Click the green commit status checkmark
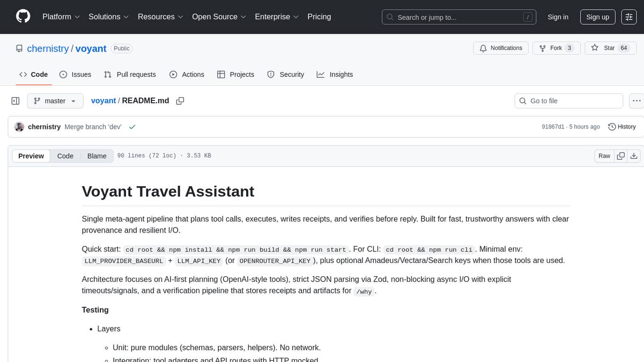The width and height of the screenshot is (644, 362). coord(132,127)
